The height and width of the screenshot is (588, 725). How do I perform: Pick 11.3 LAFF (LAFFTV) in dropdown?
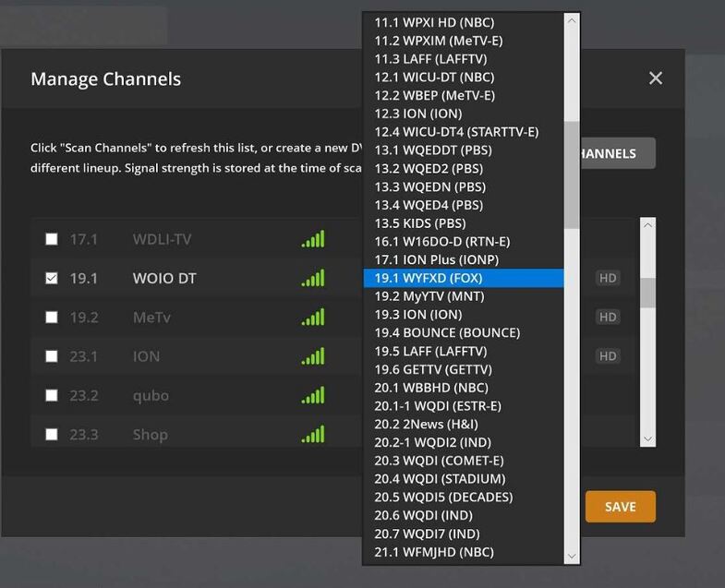click(464, 59)
